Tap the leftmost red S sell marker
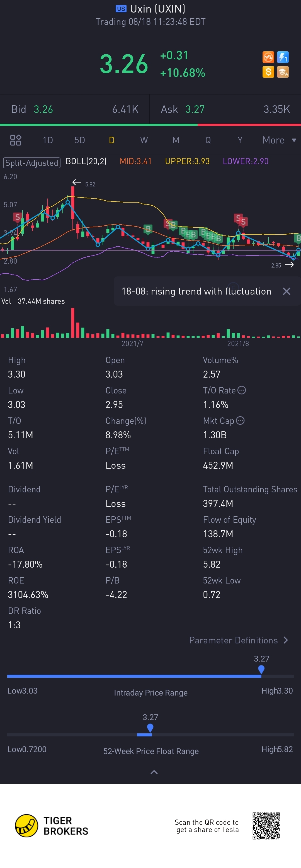The width and height of the screenshot is (301, 868). [17, 217]
